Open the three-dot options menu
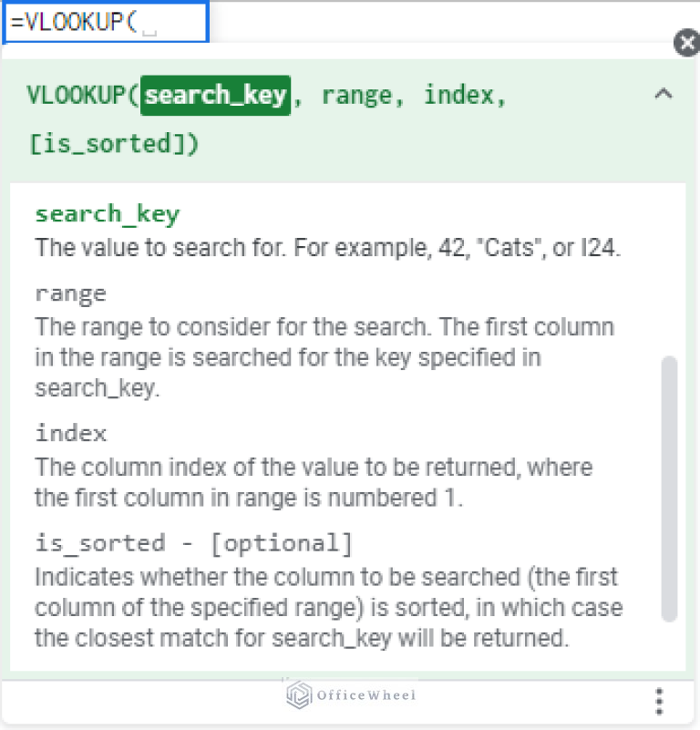 [658, 700]
